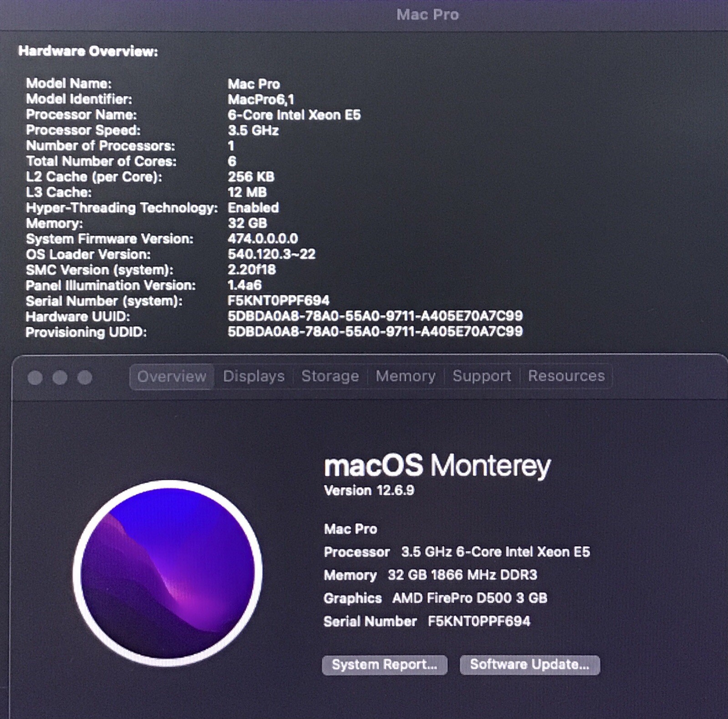Click the macOS Monterey logo image
The width and height of the screenshot is (728, 719).
tap(167, 572)
